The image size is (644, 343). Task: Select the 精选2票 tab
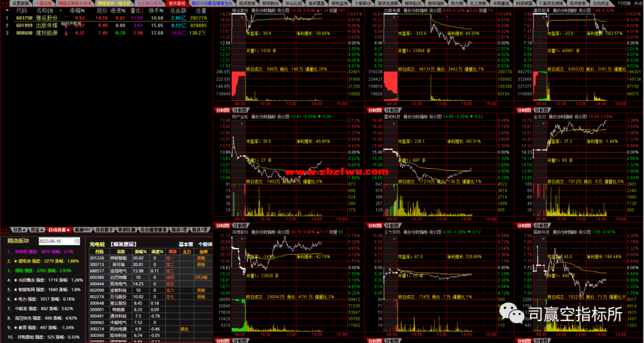pos(179,230)
